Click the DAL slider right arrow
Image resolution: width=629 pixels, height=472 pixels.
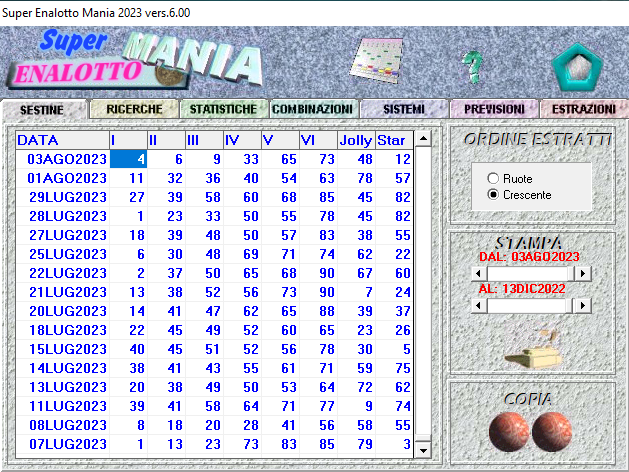pyautogui.click(x=583, y=273)
